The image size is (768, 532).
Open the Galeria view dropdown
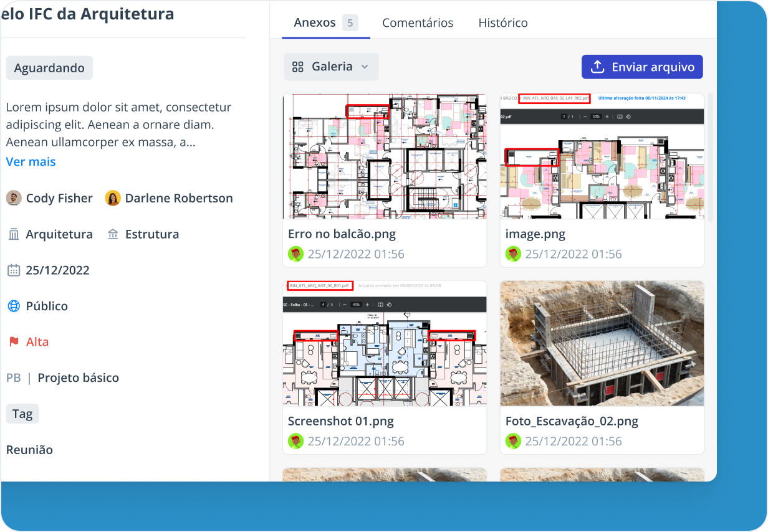point(331,67)
